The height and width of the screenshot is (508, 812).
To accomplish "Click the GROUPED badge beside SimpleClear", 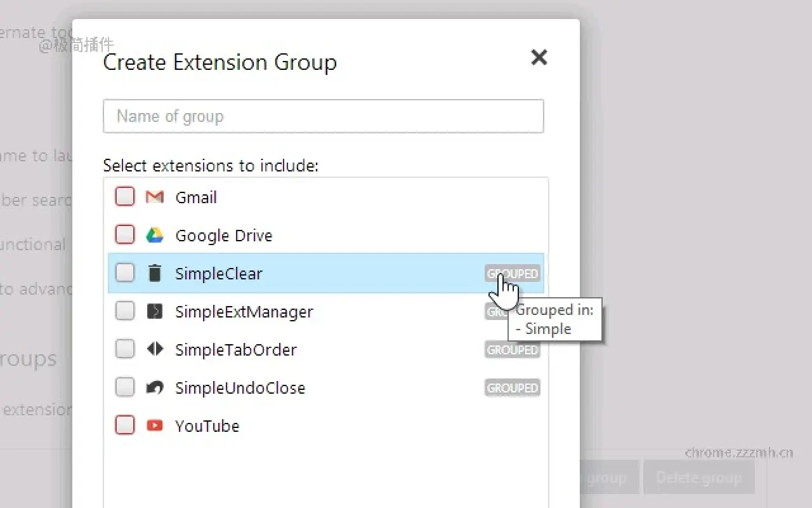I will click(x=512, y=273).
